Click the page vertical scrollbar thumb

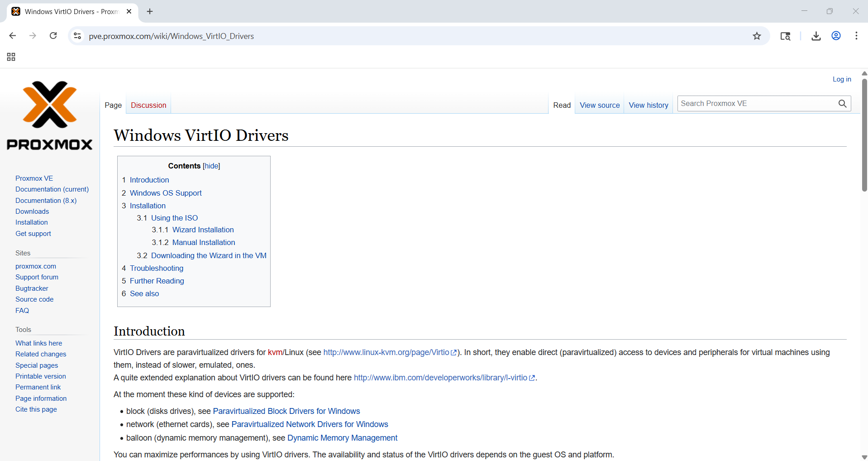coord(864,135)
